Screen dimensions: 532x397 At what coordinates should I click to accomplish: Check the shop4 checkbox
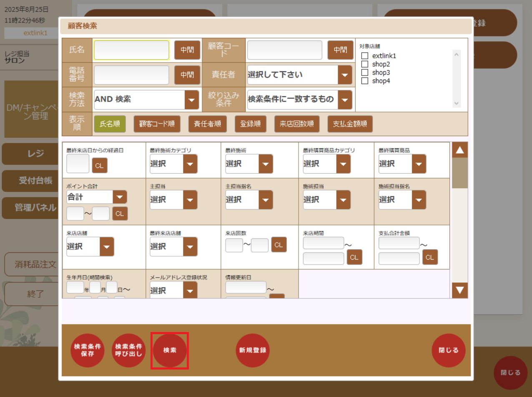[365, 80]
